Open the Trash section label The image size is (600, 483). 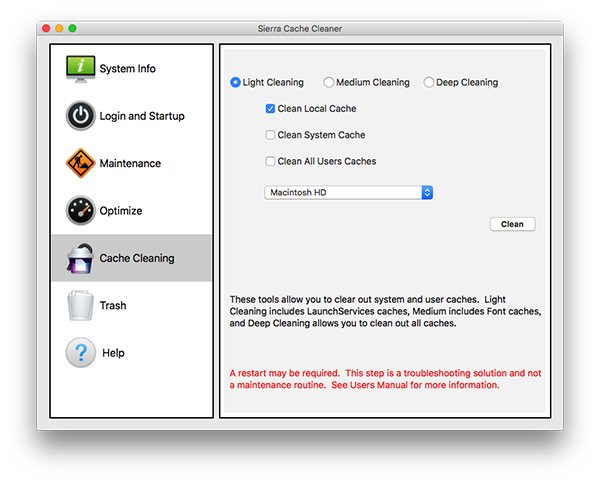point(113,305)
